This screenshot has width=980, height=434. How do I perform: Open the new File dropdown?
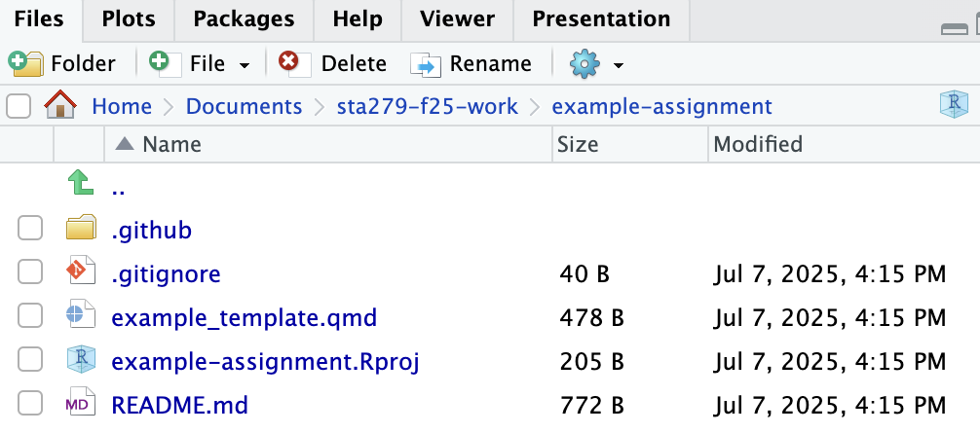tap(244, 65)
